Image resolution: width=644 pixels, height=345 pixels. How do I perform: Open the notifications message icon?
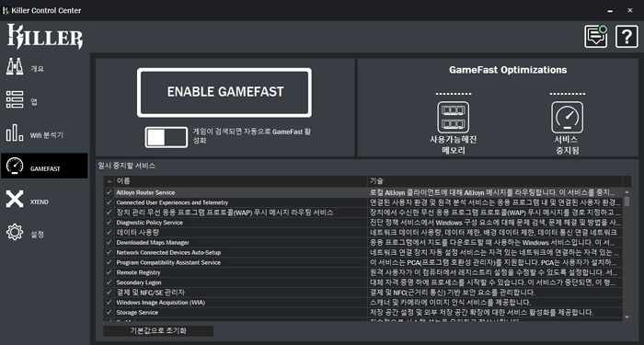596,37
